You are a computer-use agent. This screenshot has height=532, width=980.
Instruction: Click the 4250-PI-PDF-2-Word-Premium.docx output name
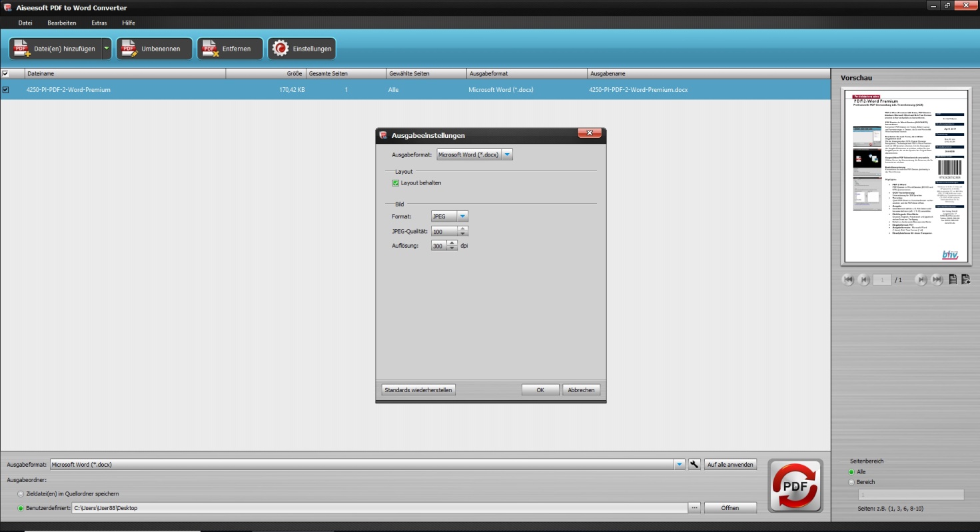[638, 89]
